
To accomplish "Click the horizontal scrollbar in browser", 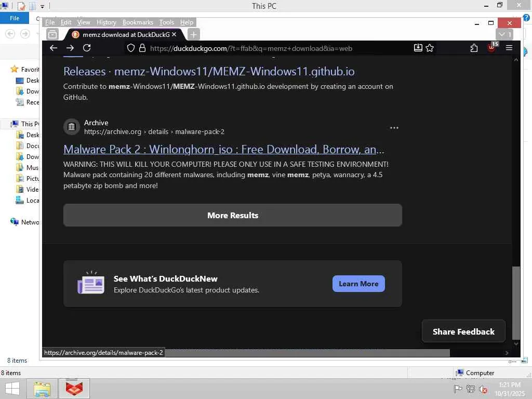I will coord(307,353).
